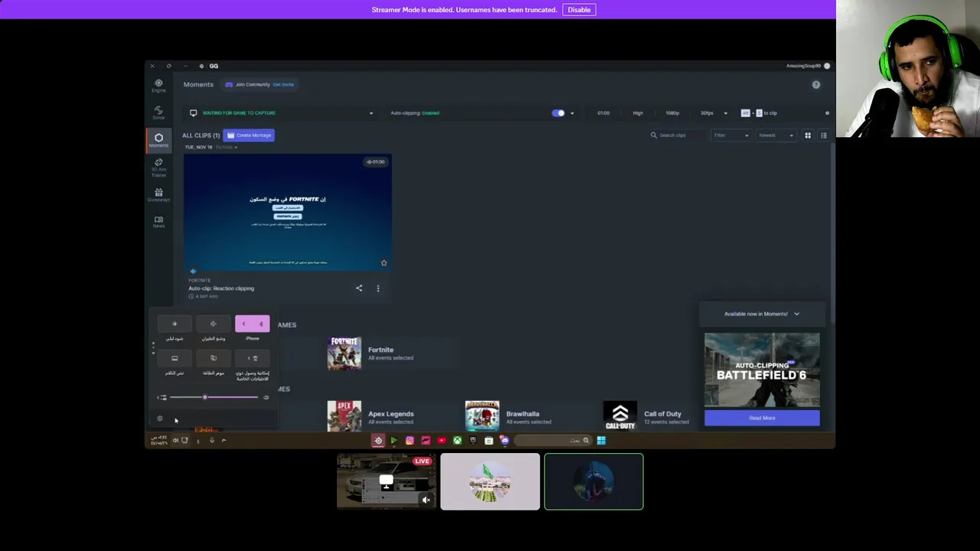Show hidden tray icons chevron
Screen dimensions: 980x551
[224, 440]
